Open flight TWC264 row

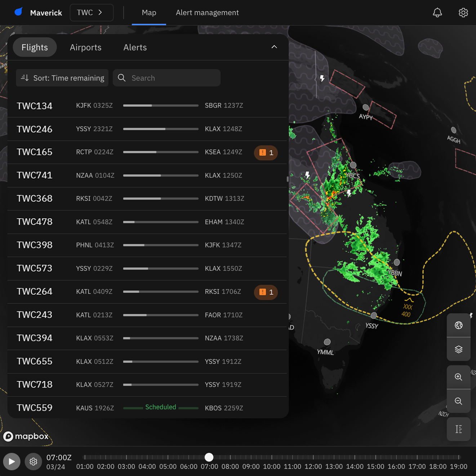(x=147, y=292)
